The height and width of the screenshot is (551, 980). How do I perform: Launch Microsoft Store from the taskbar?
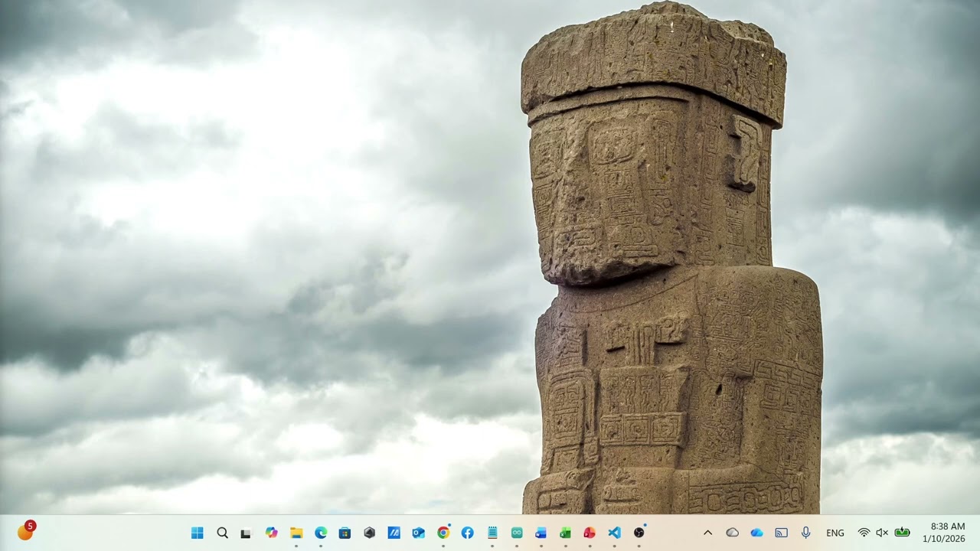[345, 533]
